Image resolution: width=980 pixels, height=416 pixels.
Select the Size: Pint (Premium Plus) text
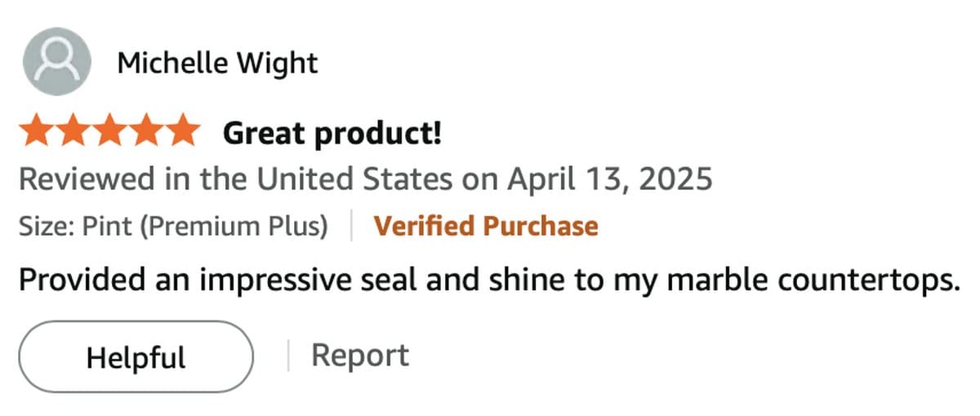[173, 226]
